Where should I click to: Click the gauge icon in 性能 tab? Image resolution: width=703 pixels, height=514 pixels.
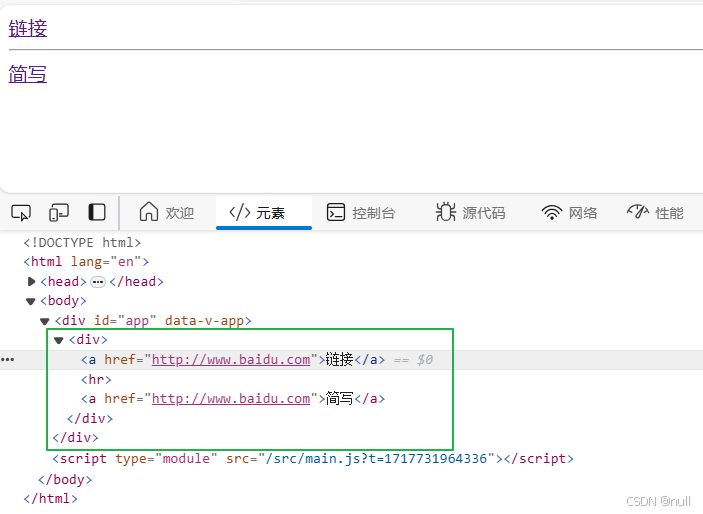point(638,211)
